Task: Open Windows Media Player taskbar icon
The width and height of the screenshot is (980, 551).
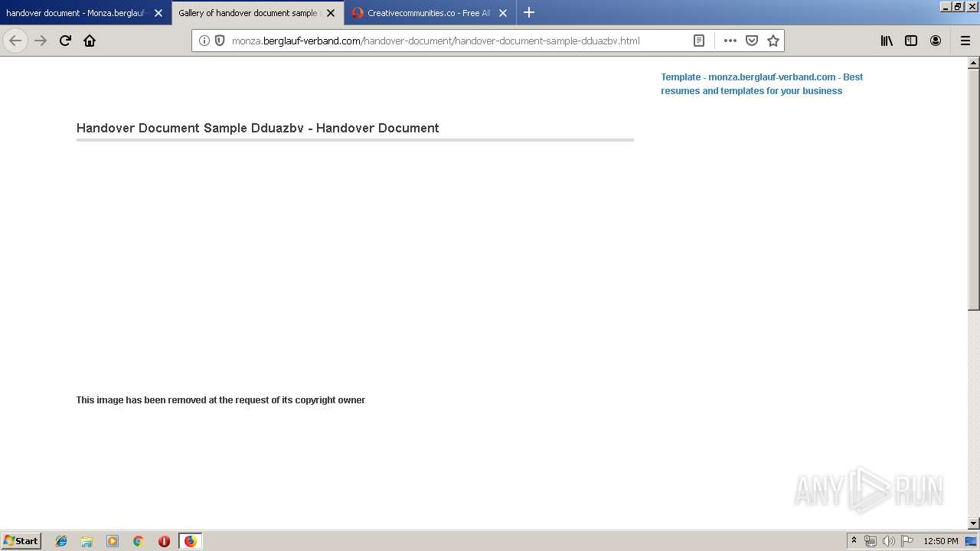Action: [113, 541]
